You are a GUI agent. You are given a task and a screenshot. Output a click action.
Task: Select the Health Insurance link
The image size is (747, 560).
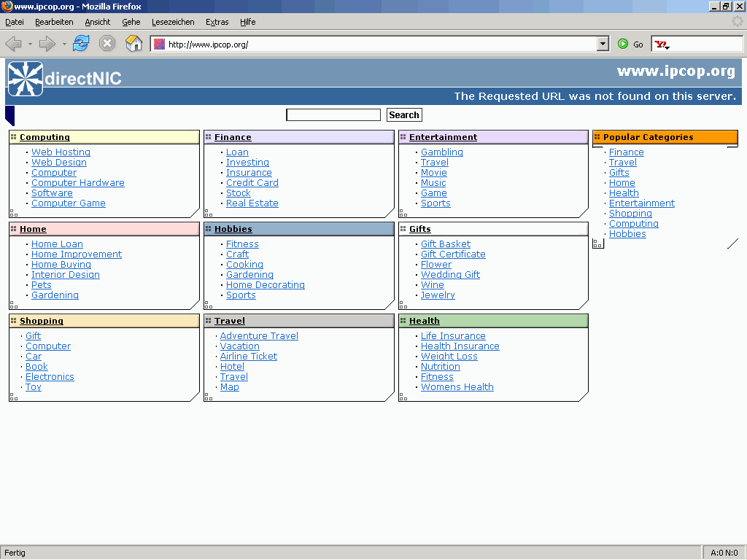pyautogui.click(x=460, y=346)
